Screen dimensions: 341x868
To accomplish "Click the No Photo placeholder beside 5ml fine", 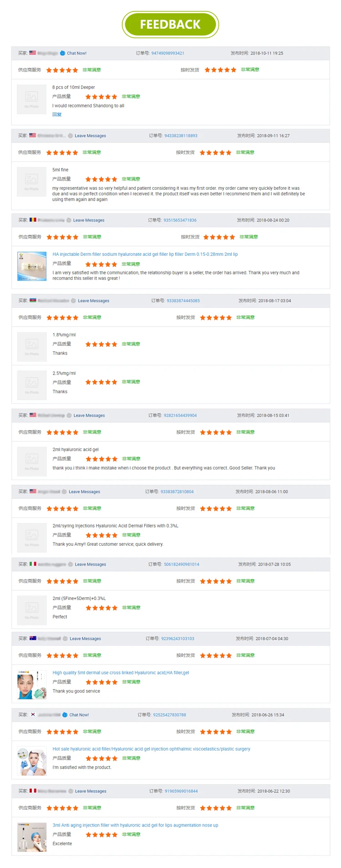I will click(x=32, y=182).
